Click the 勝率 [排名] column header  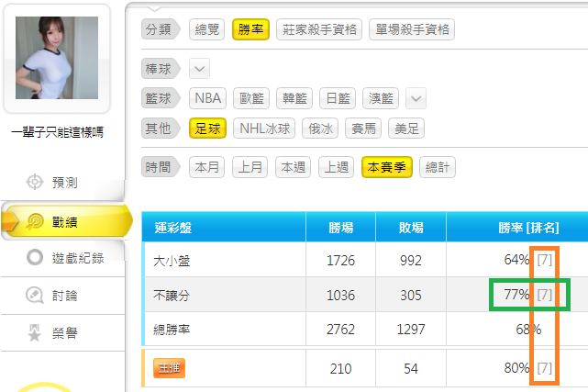[x=528, y=228]
